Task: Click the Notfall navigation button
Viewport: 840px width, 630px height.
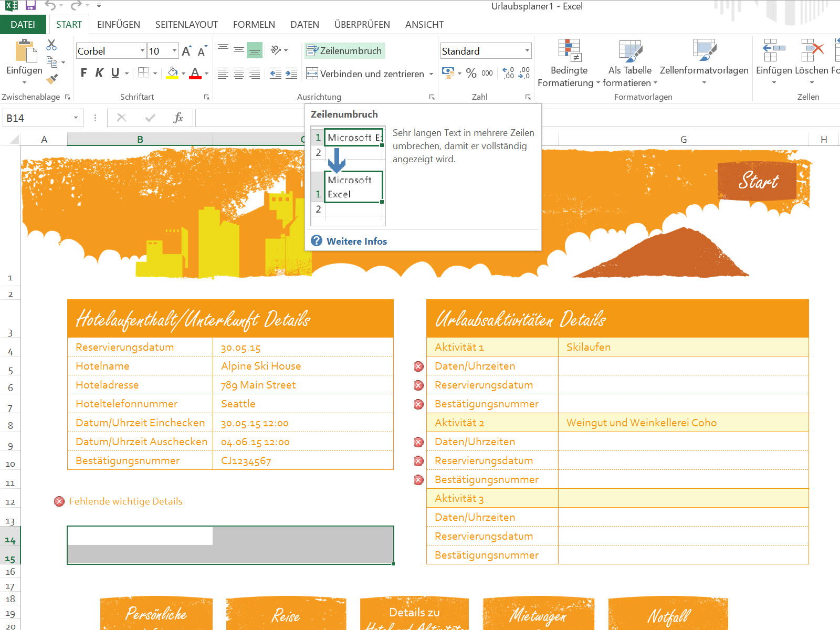Action: click(668, 613)
